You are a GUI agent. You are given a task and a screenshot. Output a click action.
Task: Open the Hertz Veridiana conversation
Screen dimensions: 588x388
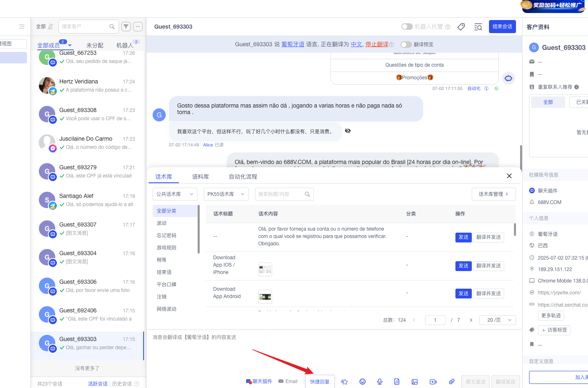88,86
